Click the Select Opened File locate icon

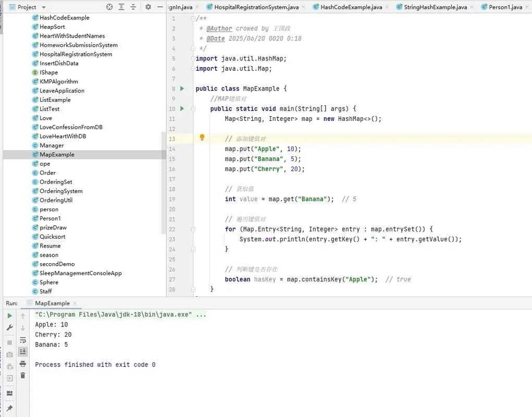pyautogui.click(x=109, y=7)
